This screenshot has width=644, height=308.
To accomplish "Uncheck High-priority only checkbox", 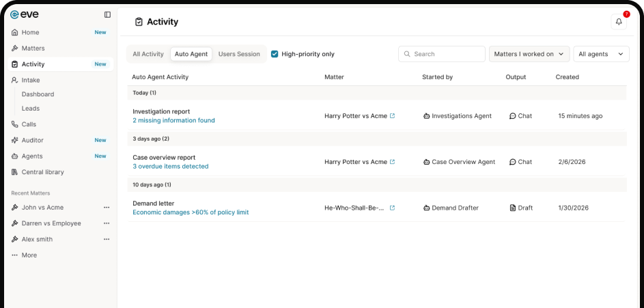I will coord(275,54).
